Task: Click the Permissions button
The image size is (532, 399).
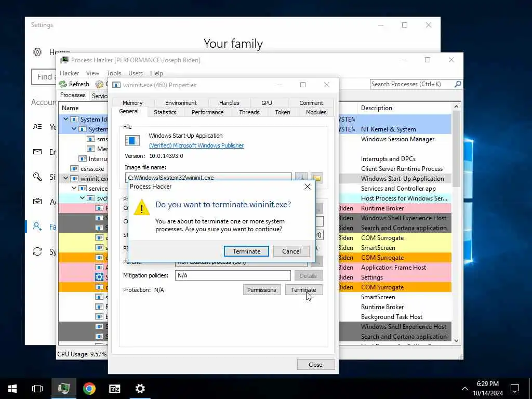Action: coord(262,290)
